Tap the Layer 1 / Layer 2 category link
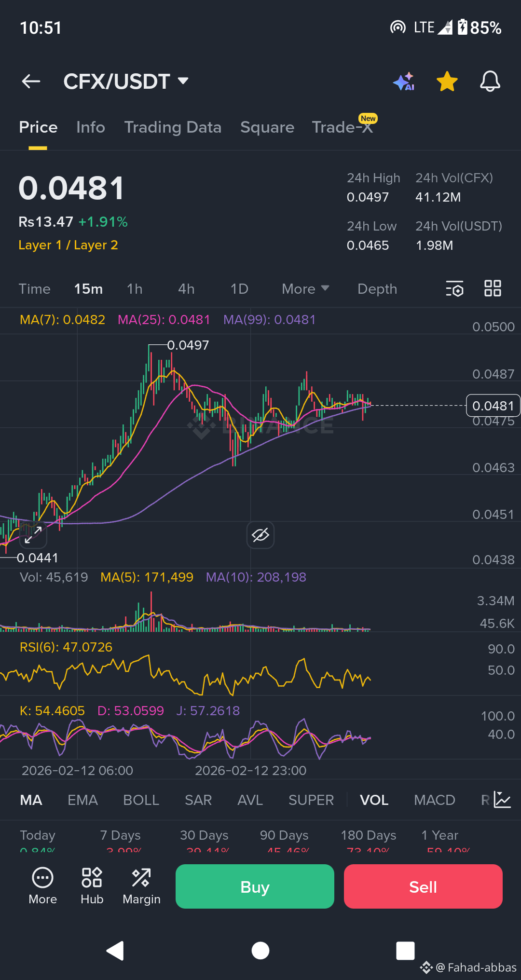The image size is (521, 980). tap(68, 245)
